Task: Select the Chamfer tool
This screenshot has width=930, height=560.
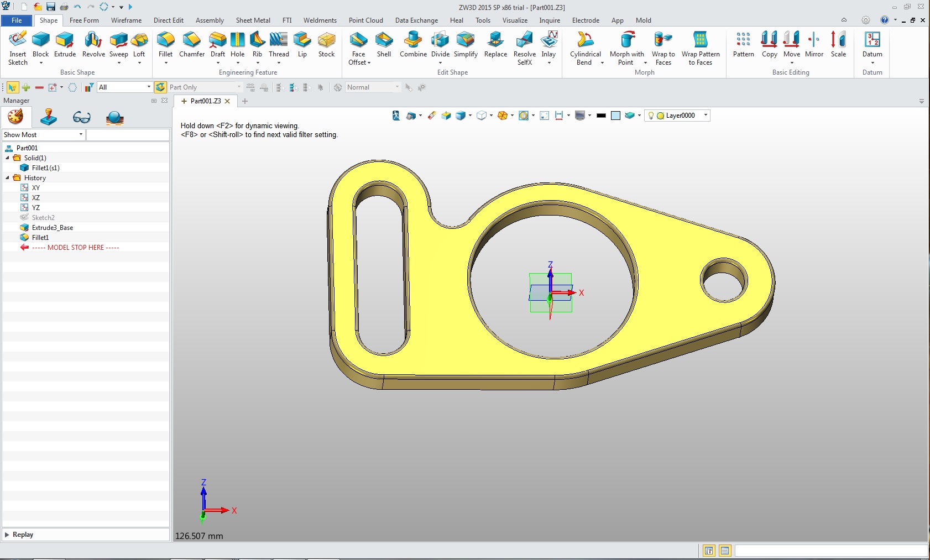Action: click(x=192, y=44)
